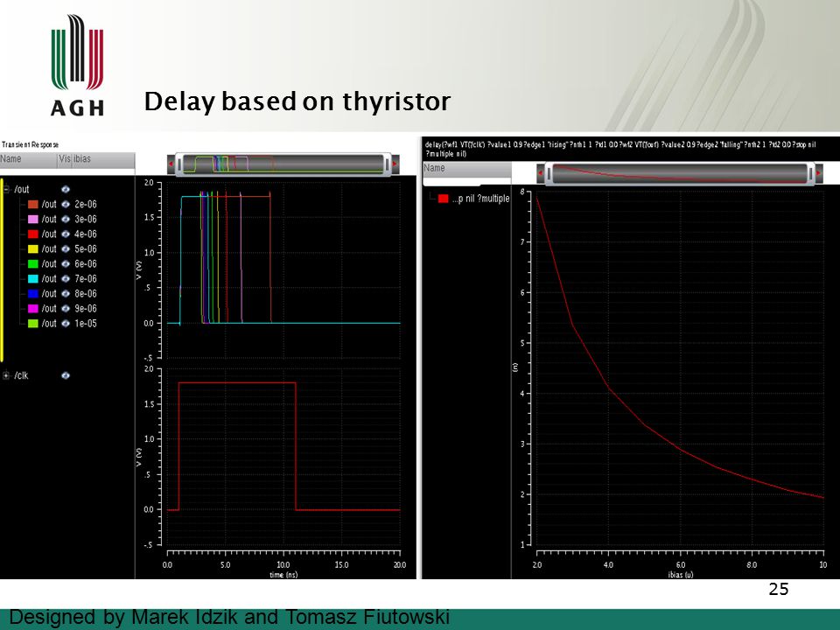Click the 2e-06 trace color swatch
This screenshot has height=630, width=840.
[x=32, y=204]
